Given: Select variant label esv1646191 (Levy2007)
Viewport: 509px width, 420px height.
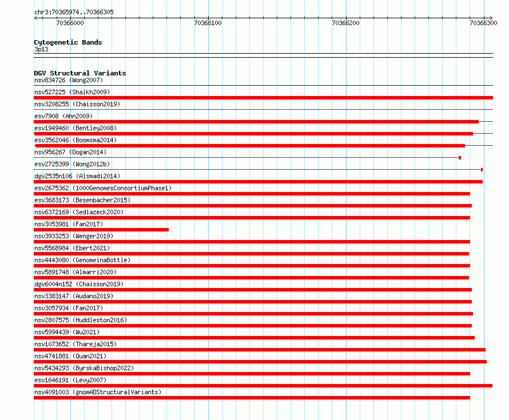Looking at the screenshot, I should 70,380.
